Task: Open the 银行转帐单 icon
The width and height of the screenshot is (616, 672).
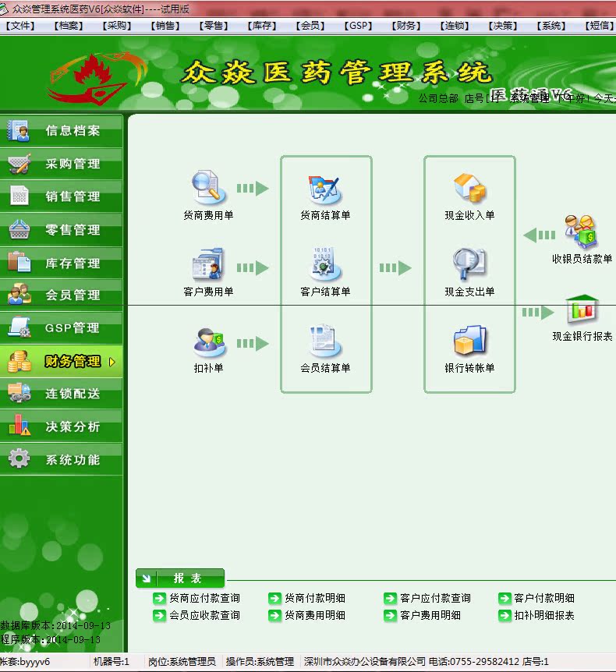Action: 469,340
